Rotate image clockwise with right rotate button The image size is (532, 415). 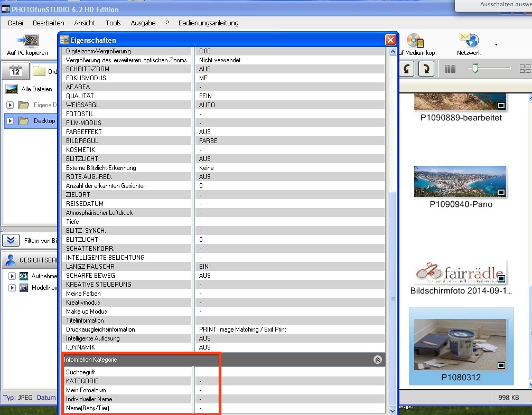click(426, 69)
